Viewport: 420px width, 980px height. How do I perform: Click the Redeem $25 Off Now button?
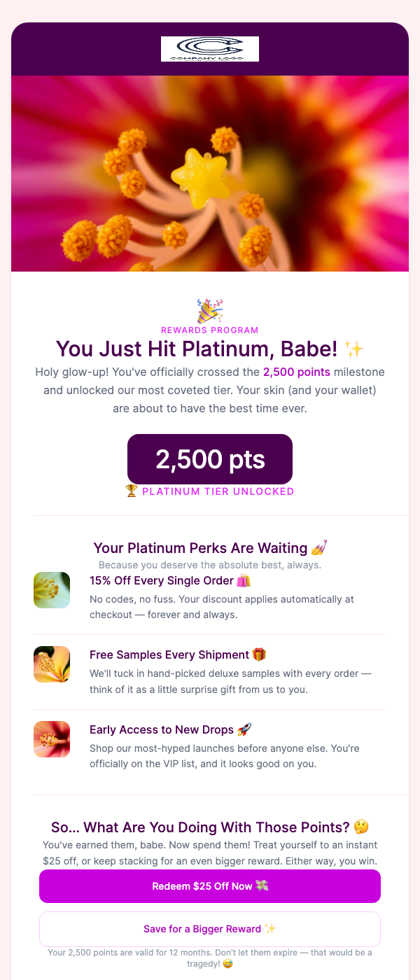(209, 886)
